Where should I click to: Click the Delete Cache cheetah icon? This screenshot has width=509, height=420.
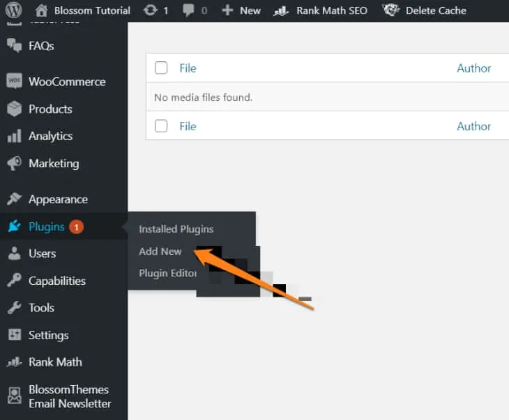pos(391,10)
